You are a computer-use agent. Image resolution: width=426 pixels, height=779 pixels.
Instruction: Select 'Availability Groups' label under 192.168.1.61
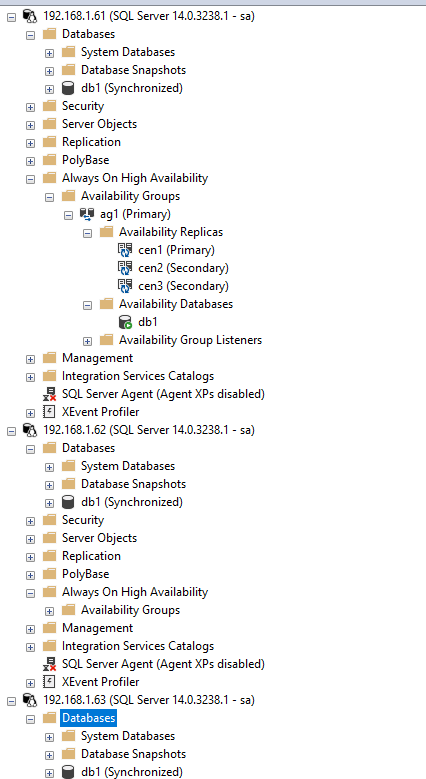(131, 196)
